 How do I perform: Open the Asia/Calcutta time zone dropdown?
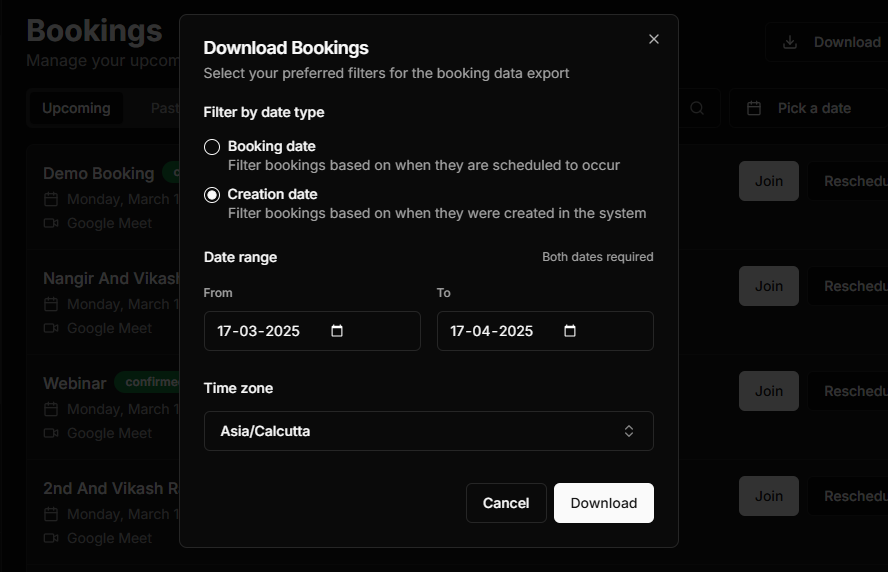429,431
